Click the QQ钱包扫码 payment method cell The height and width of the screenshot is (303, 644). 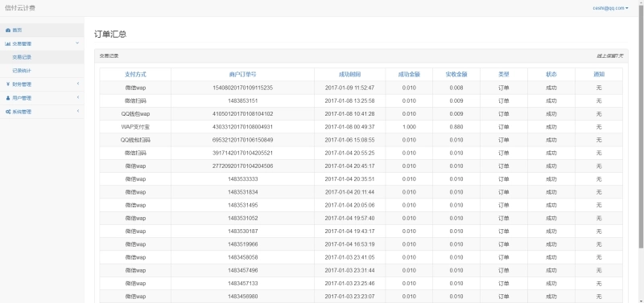pos(135,140)
